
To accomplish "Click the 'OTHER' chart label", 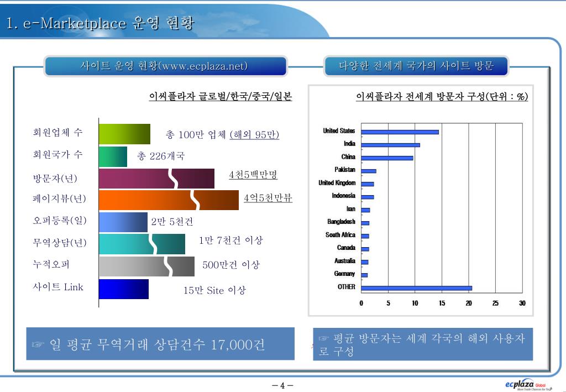I will pyautogui.click(x=347, y=286).
